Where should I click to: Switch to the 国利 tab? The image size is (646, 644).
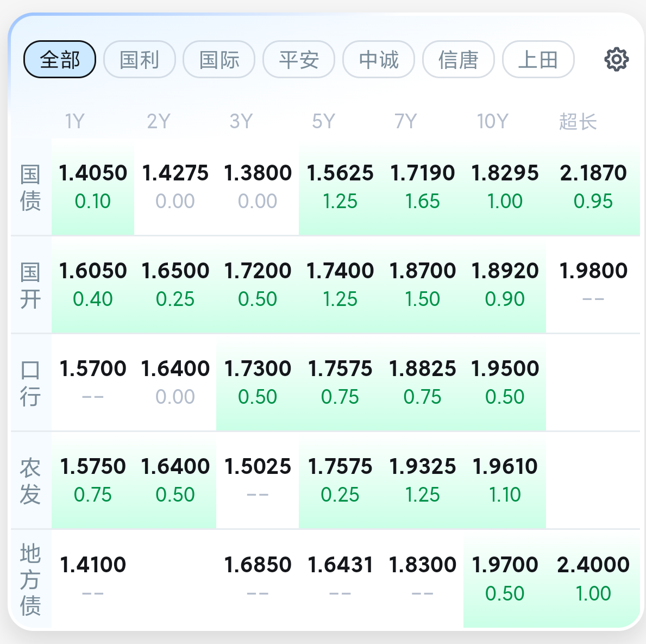pyautogui.click(x=140, y=59)
